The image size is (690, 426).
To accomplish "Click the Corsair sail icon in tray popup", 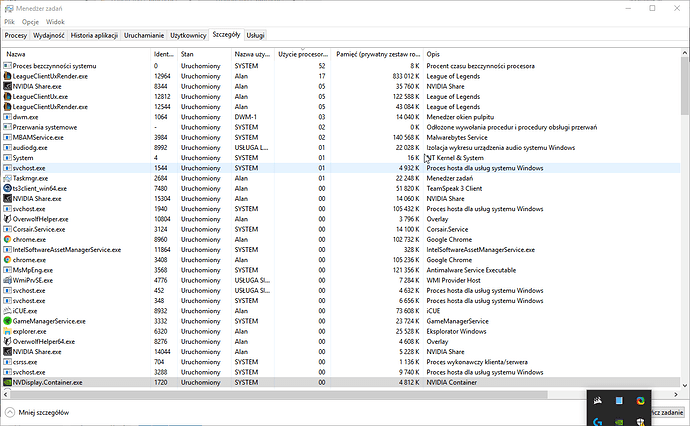I will (597, 402).
